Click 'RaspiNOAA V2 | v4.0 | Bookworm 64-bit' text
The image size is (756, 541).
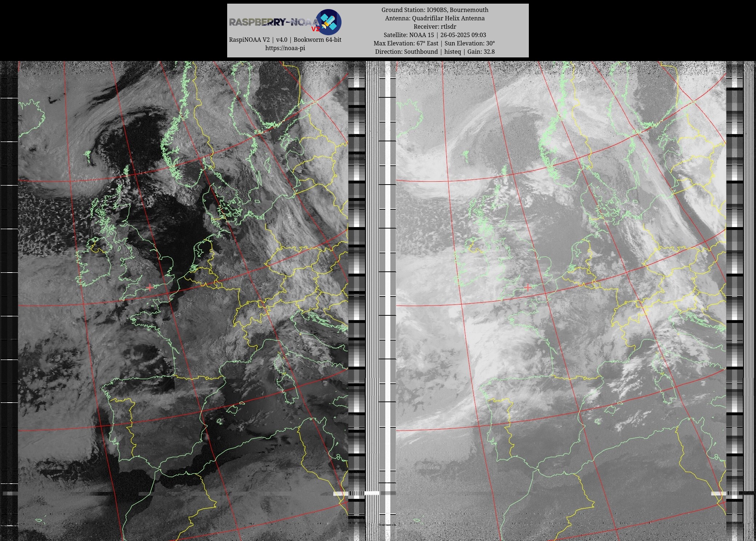coord(285,40)
